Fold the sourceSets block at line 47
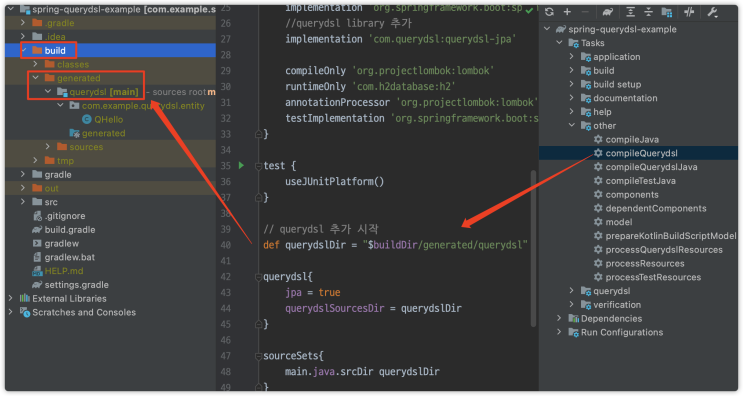This screenshot has width=743, height=396. click(259, 356)
